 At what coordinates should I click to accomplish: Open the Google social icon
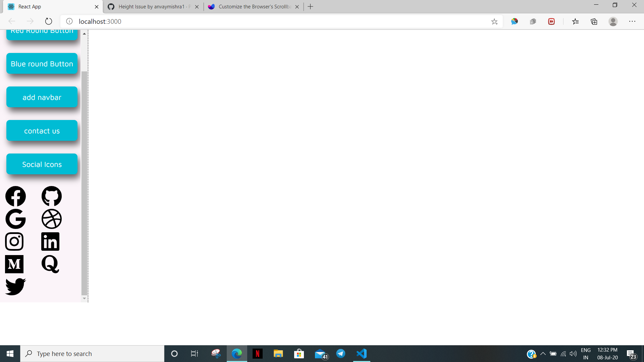click(x=15, y=219)
